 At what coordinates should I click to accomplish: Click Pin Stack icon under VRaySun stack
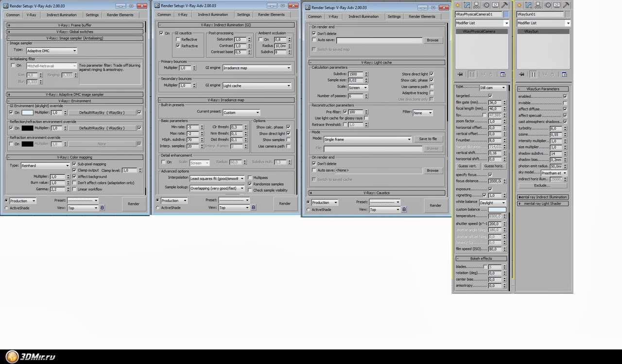coord(522,74)
